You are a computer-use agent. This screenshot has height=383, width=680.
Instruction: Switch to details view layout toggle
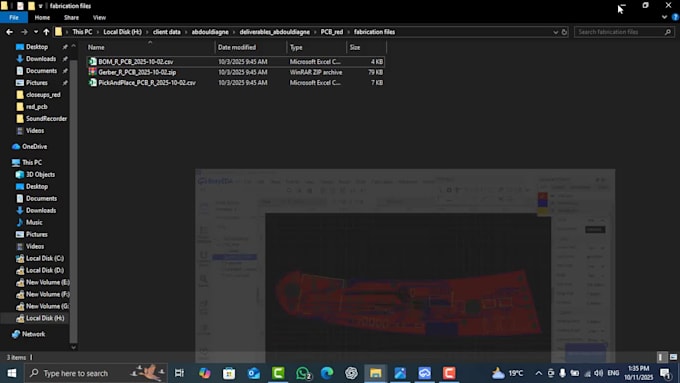[x=660, y=357]
